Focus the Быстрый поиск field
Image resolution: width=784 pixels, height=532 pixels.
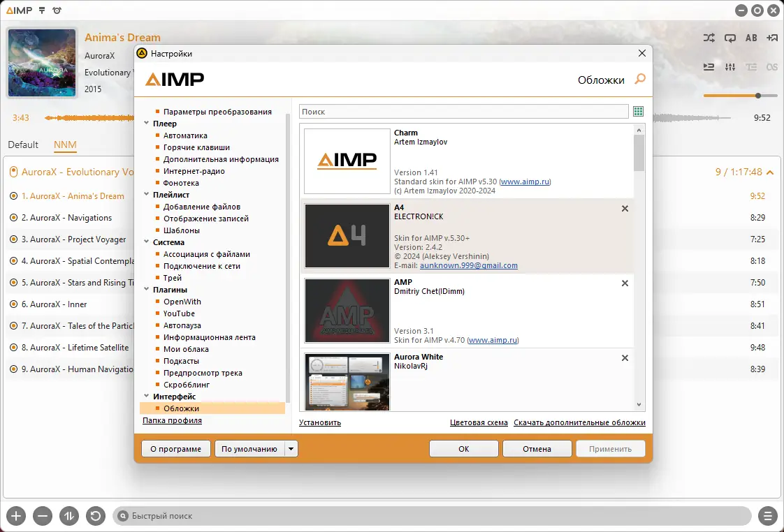(x=433, y=516)
